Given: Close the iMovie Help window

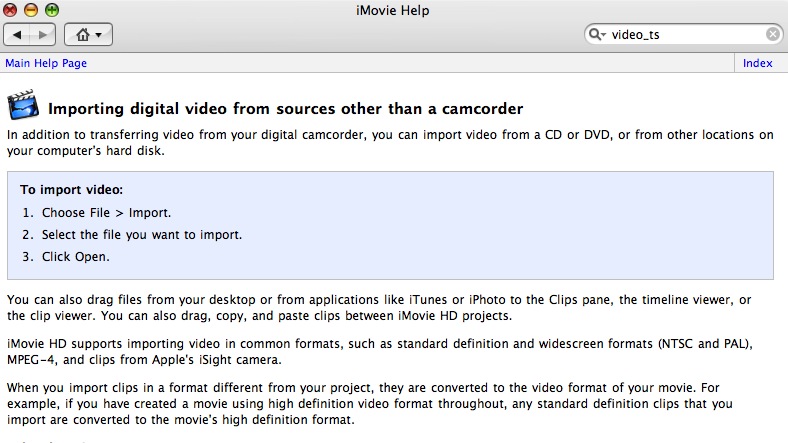Looking at the screenshot, I should 10,10.
